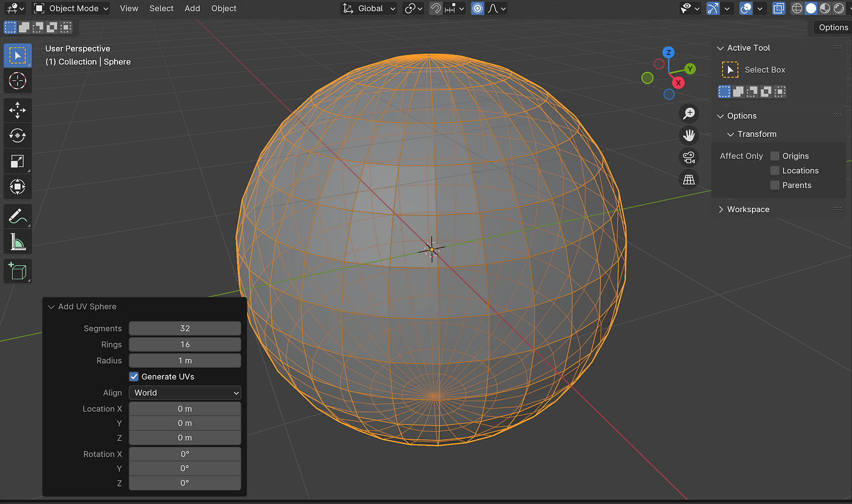Select rendered viewport shading

click(x=839, y=8)
